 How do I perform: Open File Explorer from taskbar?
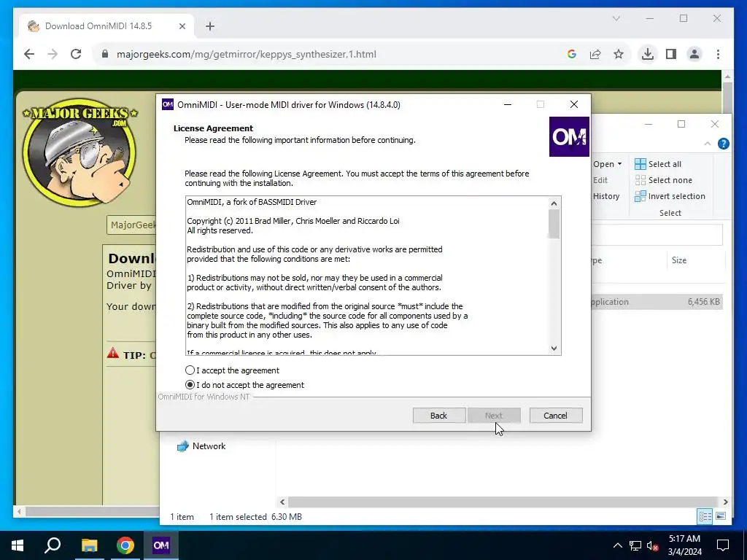pos(89,545)
